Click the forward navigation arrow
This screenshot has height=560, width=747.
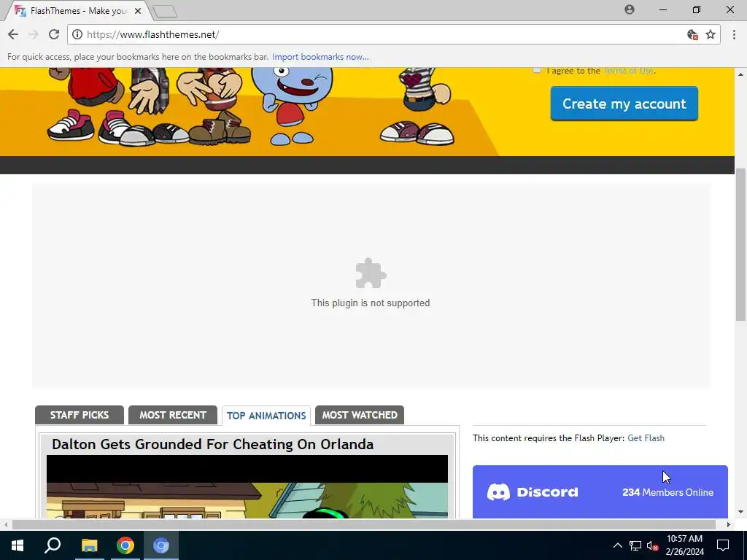pyautogui.click(x=34, y=34)
